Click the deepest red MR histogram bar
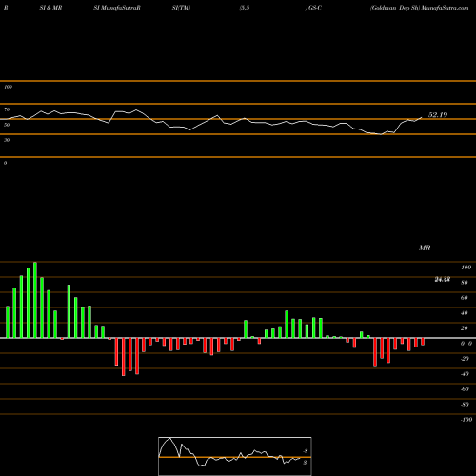Screen dimensions: 476x476 coord(124,357)
